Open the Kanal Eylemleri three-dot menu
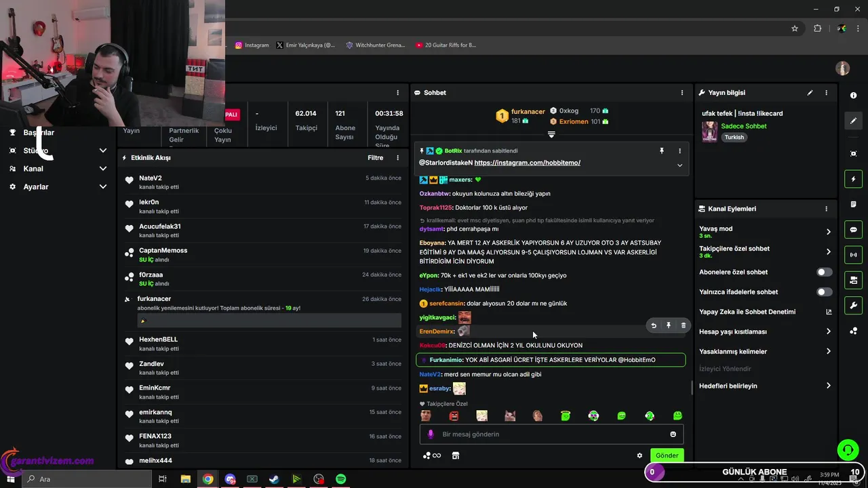Viewport: 868px width, 488px height. click(x=826, y=209)
